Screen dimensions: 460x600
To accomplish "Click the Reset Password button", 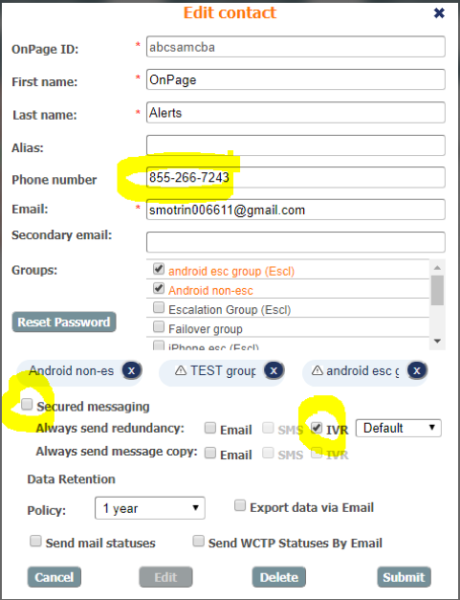I will [64, 322].
